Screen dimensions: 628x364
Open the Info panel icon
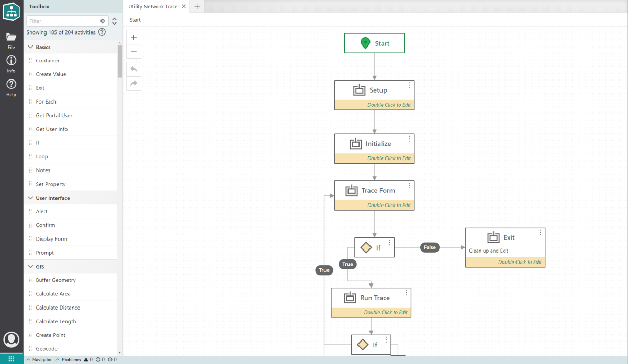tap(11, 64)
